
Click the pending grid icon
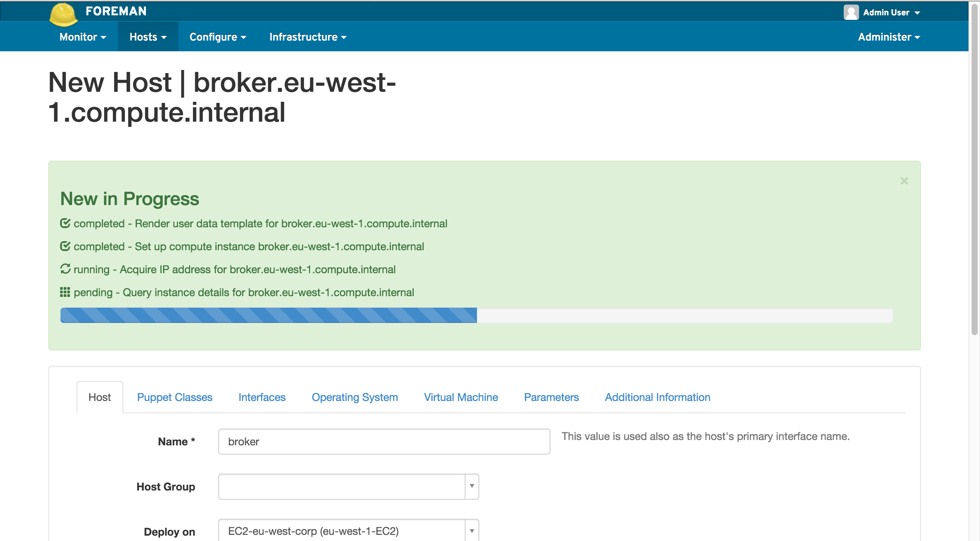pyautogui.click(x=65, y=292)
